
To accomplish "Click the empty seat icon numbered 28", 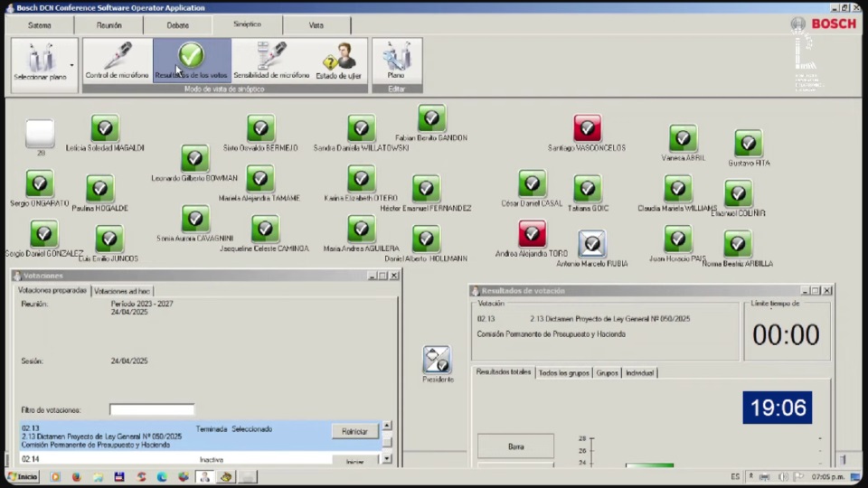I will (x=41, y=134).
